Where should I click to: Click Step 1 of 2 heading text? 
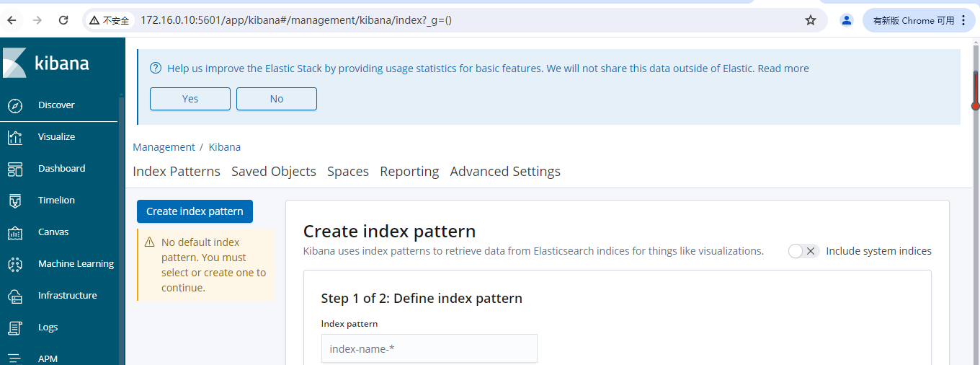pos(422,298)
